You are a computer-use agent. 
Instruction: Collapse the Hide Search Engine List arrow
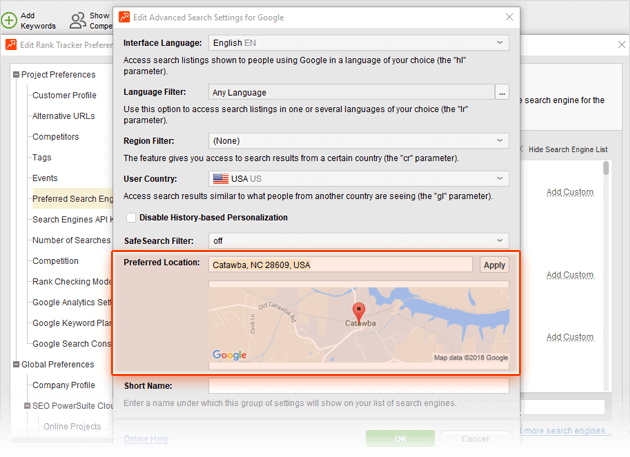(x=521, y=149)
